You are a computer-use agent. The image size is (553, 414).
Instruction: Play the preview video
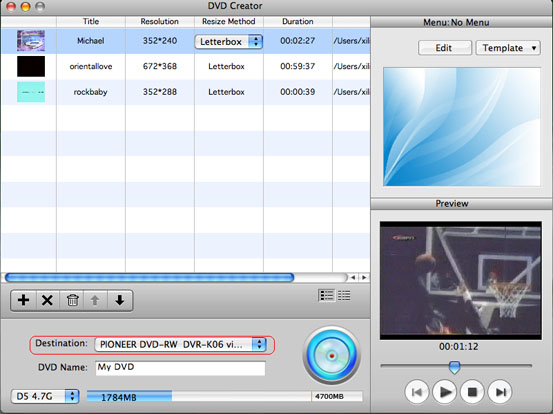click(444, 392)
